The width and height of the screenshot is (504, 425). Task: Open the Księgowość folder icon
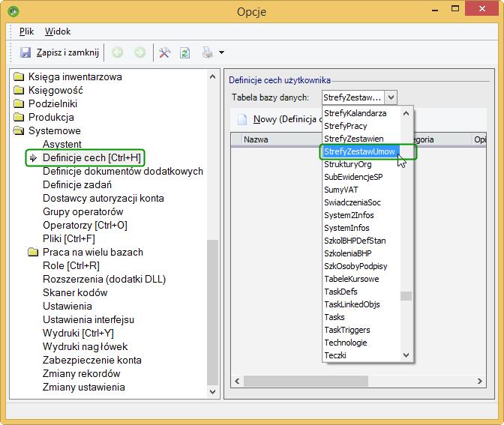click(19, 90)
